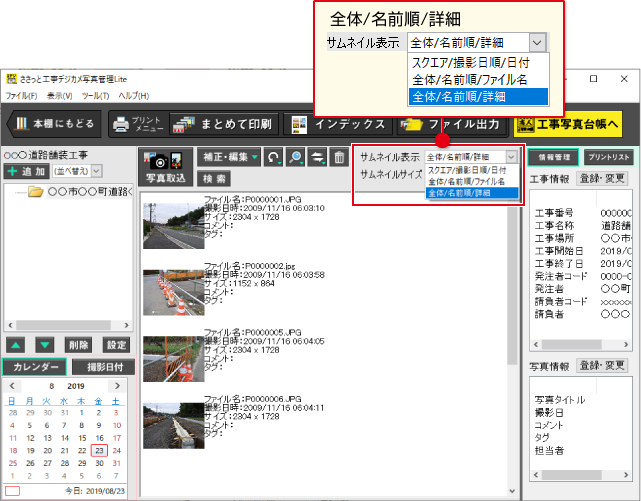Switch to the 撮影日付 tab
The height and width of the screenshot is (501, 641).
coord(103,367)
